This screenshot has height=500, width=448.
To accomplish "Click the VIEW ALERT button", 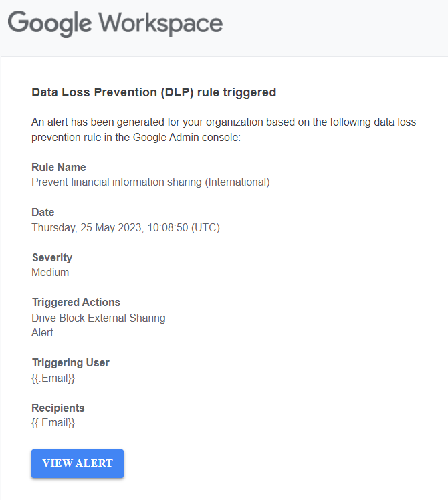I will (77, 463).
